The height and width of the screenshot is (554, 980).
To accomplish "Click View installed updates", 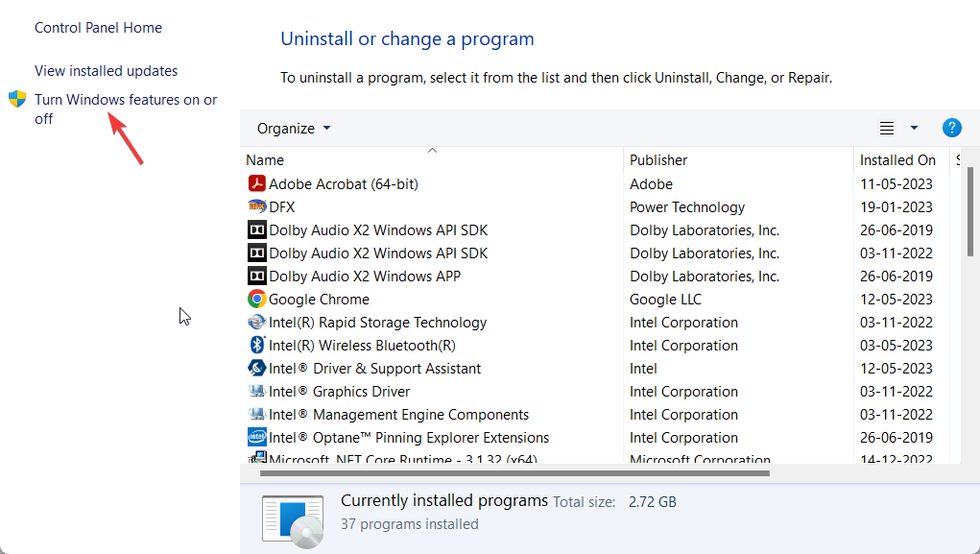I will (106, 70).
